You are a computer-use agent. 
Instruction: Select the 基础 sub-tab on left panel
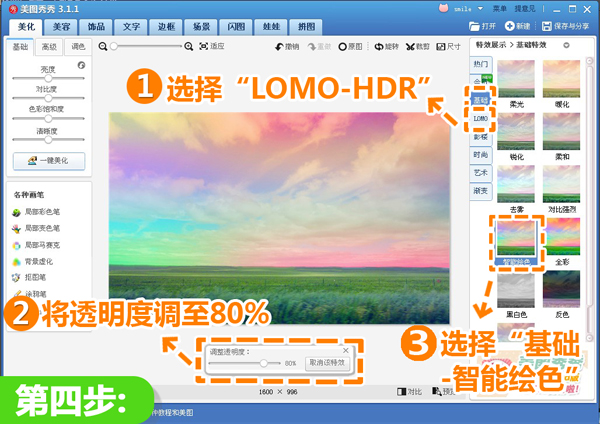[20, 47]
